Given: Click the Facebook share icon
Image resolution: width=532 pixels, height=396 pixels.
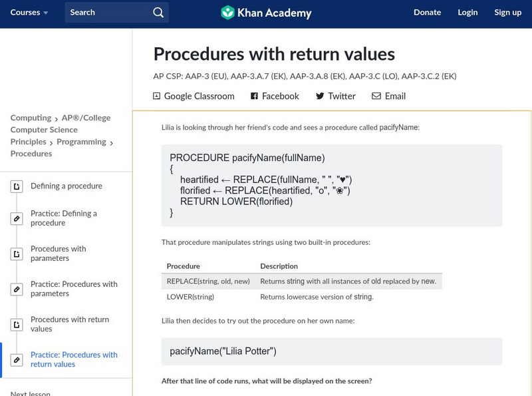Looking at the screenshot, I should pyautogui.click(x=254, y=96).
